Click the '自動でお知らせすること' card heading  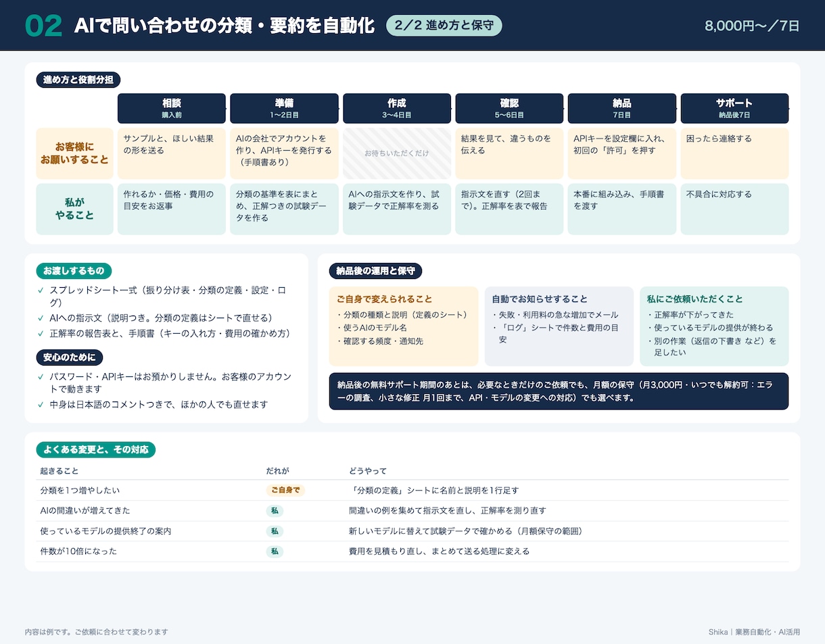(x=540, y=299)
